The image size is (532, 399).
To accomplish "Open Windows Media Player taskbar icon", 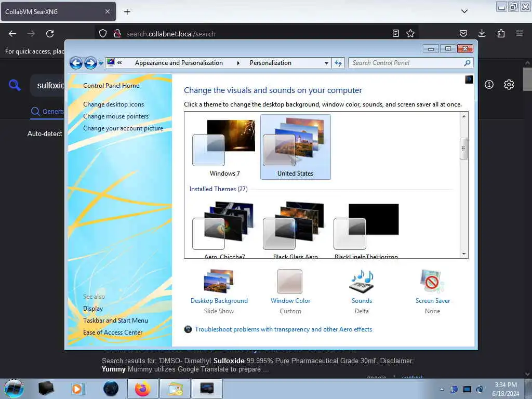I will [77, 389].
